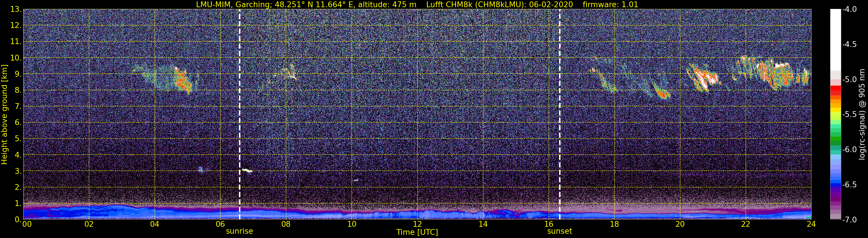Screen dimensions: 868x238
Task: Click the time axis tick label '04'
Action: (x=154, y=224)
